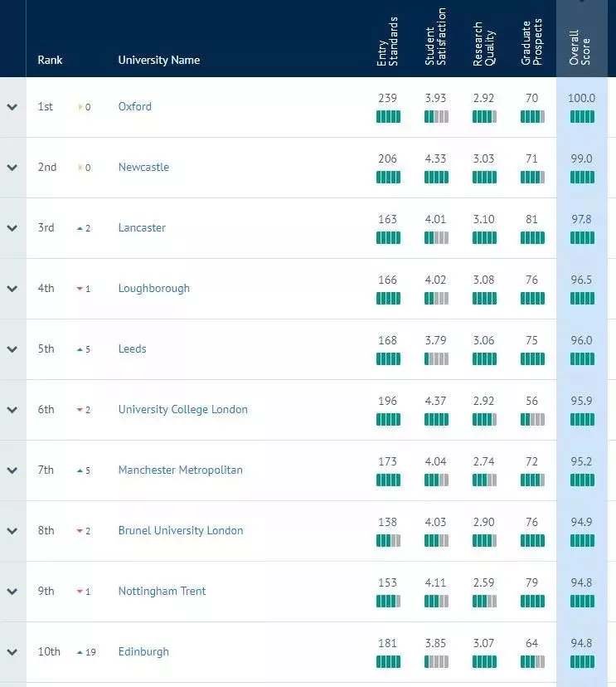616x687 pixels.
Task: Sort by Student Satisfaction column header
Action: (435, 37)
